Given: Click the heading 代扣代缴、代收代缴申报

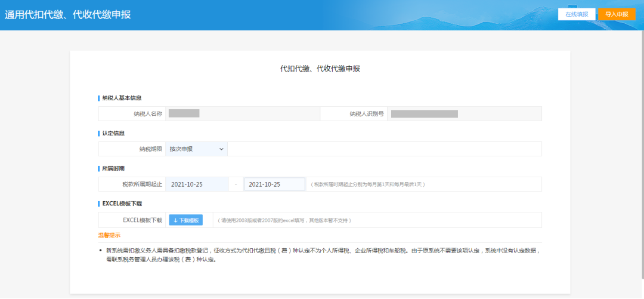Looking at the screenshot, I should pyautogui.click(x=320, y=69).
